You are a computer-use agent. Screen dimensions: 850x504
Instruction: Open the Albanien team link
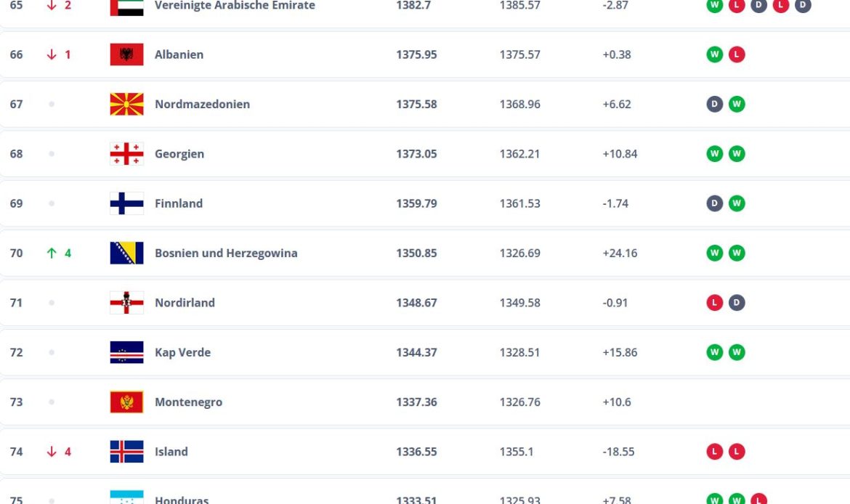[x=179, y=54]
